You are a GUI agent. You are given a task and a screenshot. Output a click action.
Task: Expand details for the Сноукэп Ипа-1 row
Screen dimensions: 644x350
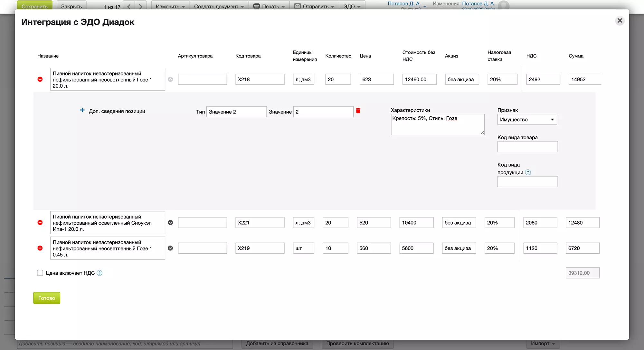pos(170,223)
